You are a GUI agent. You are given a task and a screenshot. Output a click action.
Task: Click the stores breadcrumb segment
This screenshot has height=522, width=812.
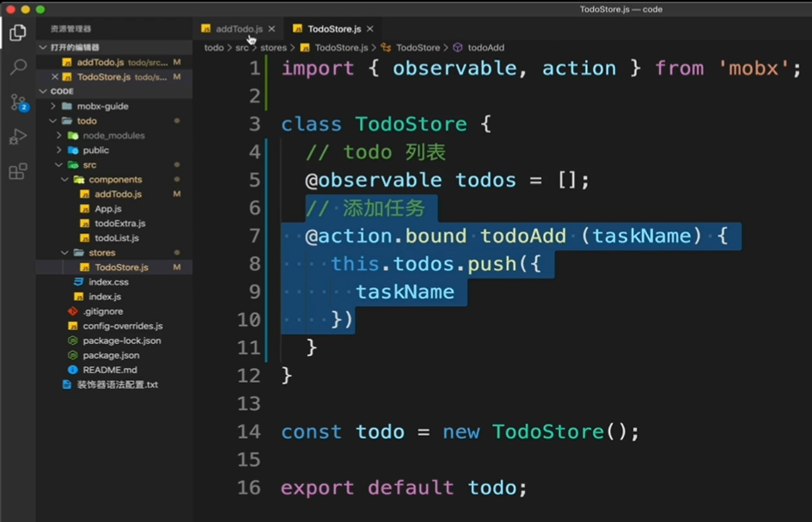[x=273, y=47]
